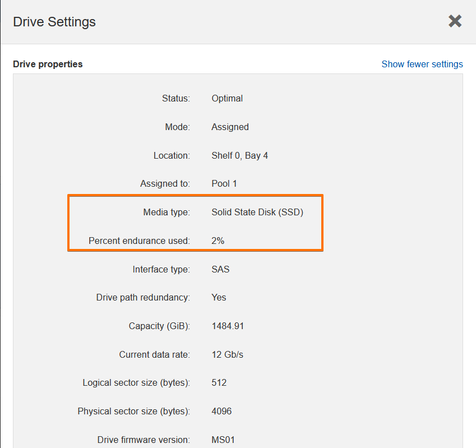476x448 pixels.
Task: Select the Location: label
Action: pyautogui.click(x=172, y=155)
